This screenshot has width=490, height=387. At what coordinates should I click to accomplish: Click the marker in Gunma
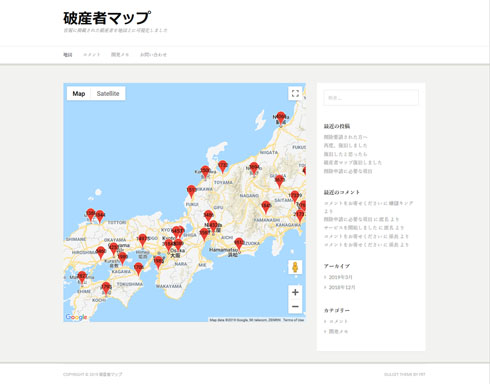tap(279, 182)
